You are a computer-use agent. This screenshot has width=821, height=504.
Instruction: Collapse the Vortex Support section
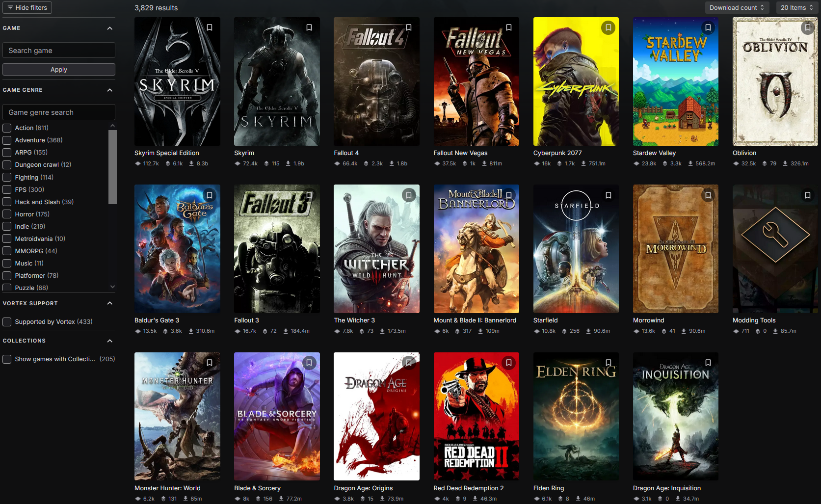coord(110,303)
